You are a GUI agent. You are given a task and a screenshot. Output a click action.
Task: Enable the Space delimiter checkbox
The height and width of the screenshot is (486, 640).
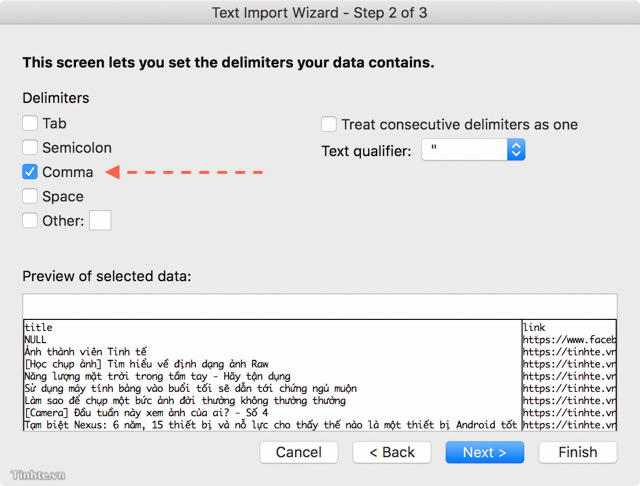tap(30, 196)
